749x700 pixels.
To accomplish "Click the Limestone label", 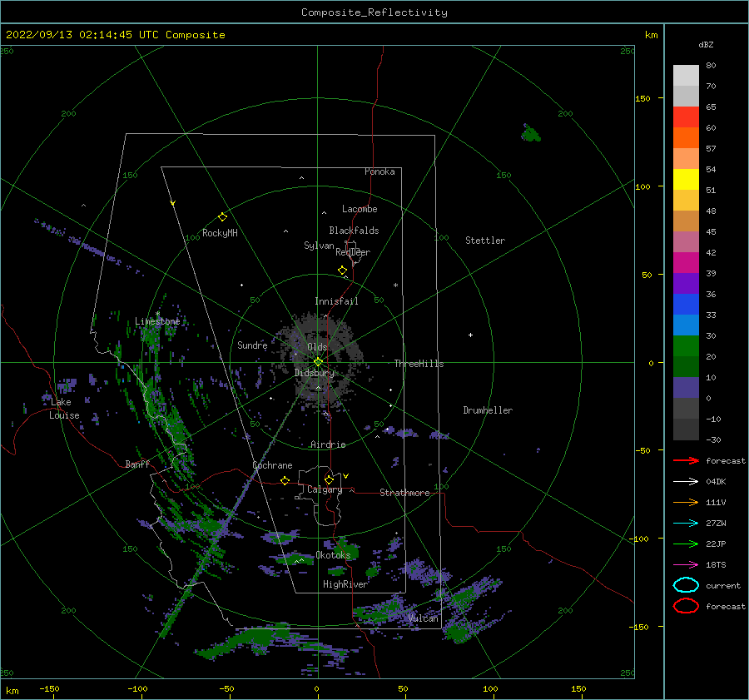I will (157, 321).
